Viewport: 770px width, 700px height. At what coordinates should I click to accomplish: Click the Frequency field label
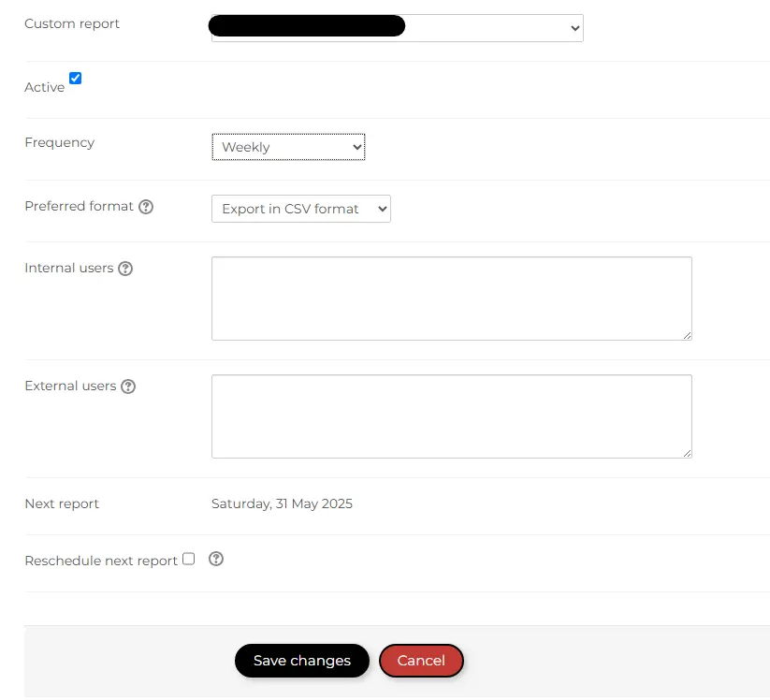(59, 142)
